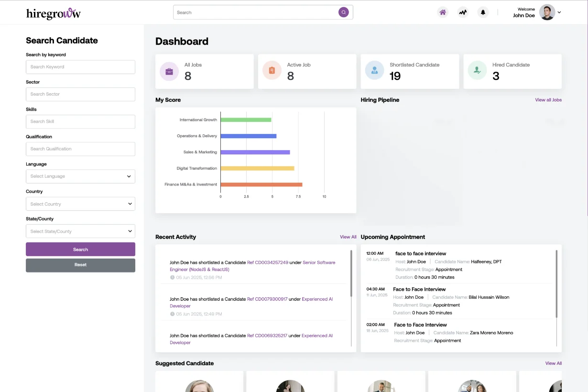Open the home icon in header
588x392 pixels.
tap(443, 12)
